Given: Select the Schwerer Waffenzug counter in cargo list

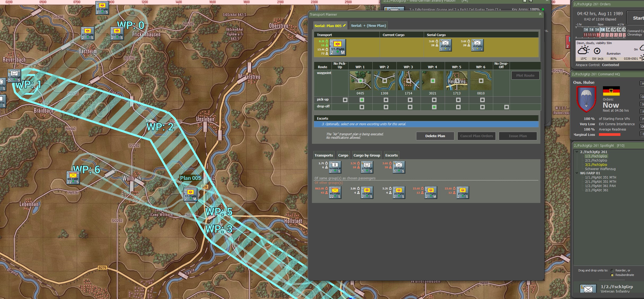Looking at the screenshot, I should point(335,167).
